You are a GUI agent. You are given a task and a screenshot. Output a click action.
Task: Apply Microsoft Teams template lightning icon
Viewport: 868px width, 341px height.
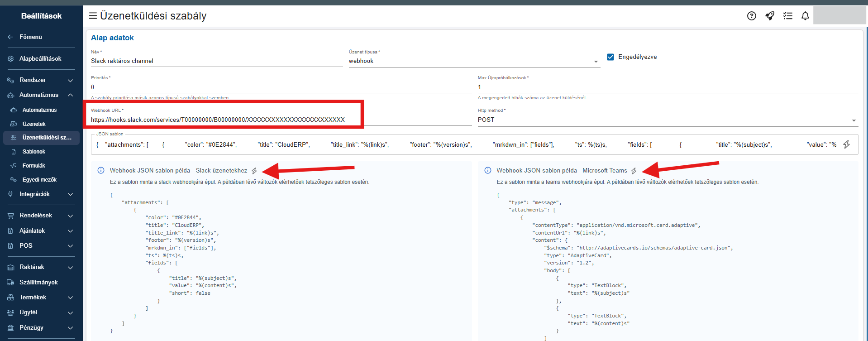pos(634,171)
